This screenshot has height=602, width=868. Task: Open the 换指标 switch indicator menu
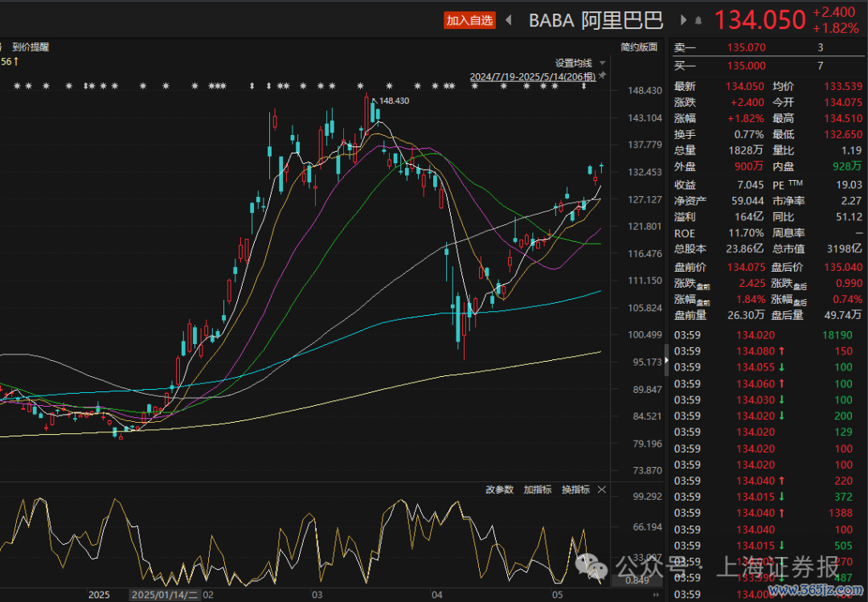(x=575, y=489)
